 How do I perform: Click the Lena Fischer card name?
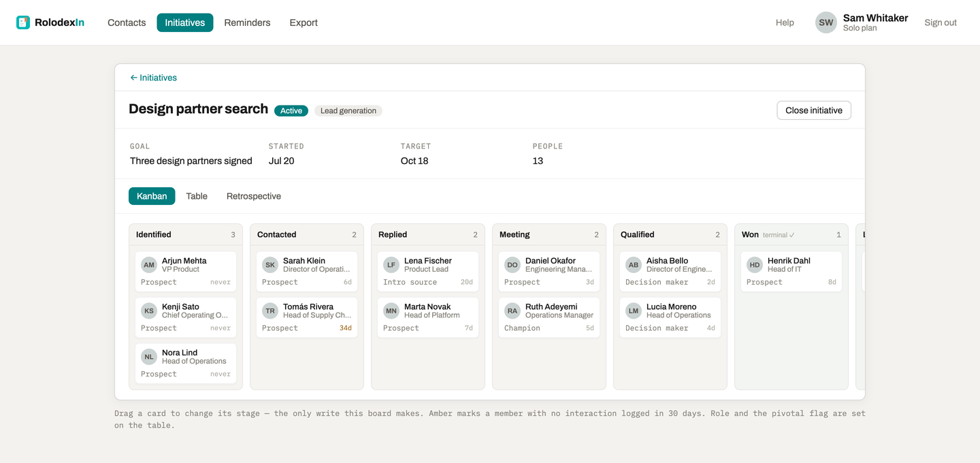(x=428, y=261)
